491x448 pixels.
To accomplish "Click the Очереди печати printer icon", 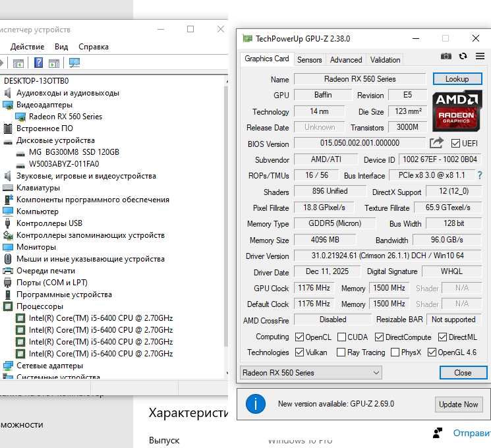I will pyautogui.click(x=8, y=271).
